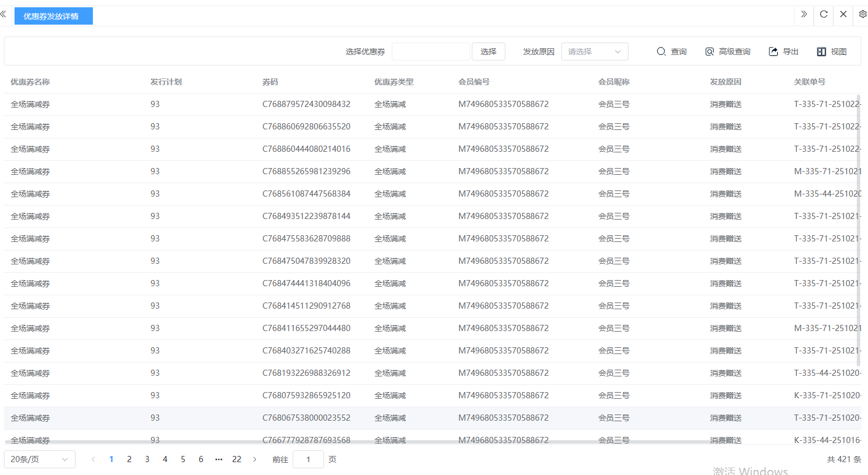Close the current tab with X icon

point(843,15)
